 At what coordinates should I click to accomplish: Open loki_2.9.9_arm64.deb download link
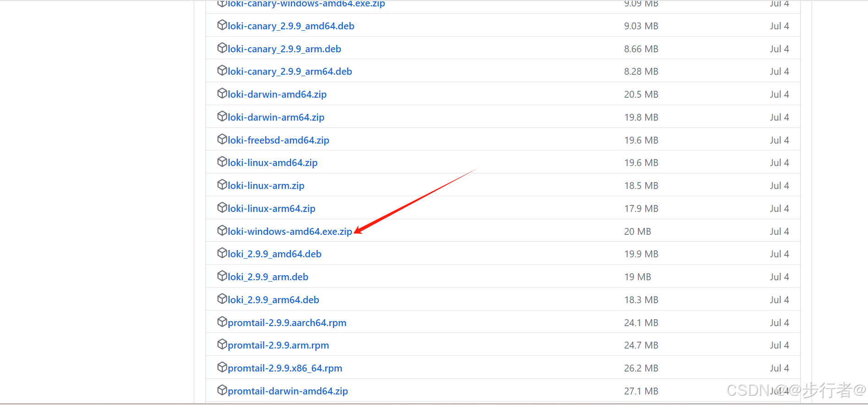coord(274,300)
